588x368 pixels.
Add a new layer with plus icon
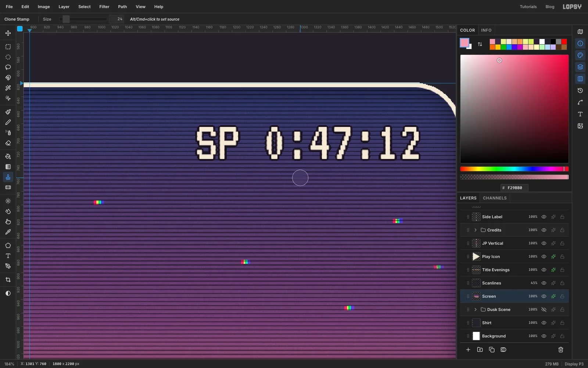click(468, 350)
